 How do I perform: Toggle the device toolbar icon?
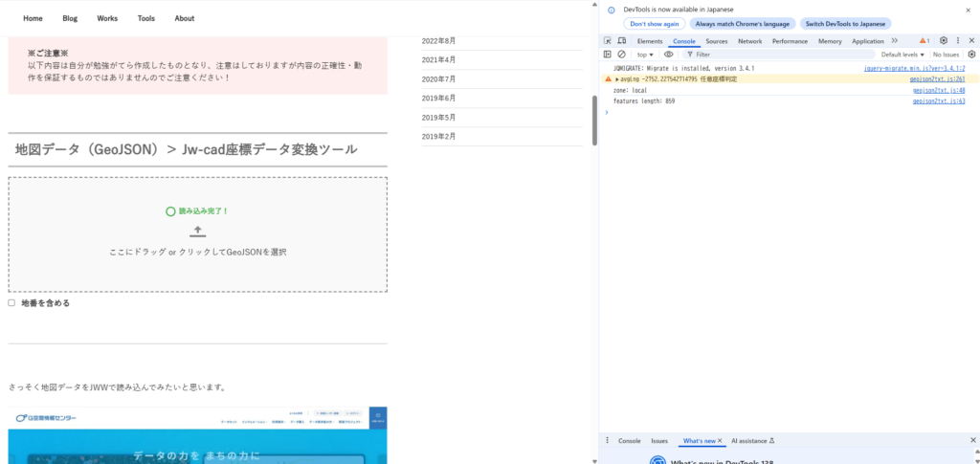pos(622,40)
